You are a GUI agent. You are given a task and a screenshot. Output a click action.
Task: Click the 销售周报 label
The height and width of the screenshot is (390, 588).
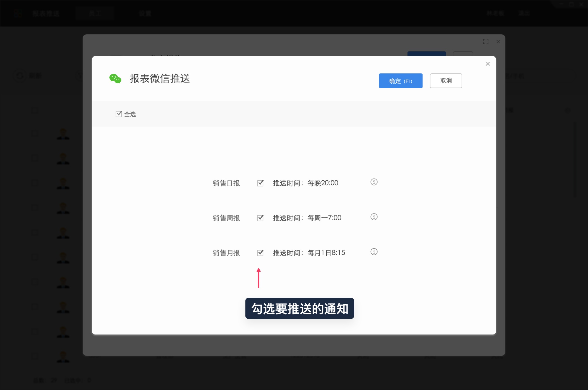pyautogui.click(x=226, y=218)
